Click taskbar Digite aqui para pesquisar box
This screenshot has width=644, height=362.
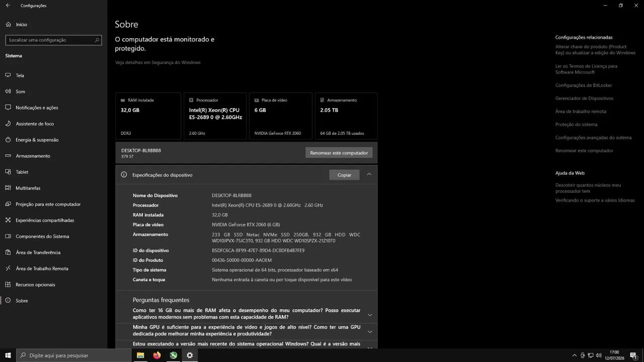pyautogui.click(x=73, y=355)
